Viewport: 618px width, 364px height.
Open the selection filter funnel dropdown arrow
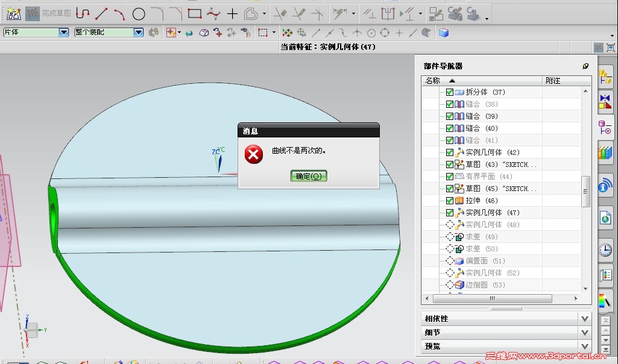[179, 33]
